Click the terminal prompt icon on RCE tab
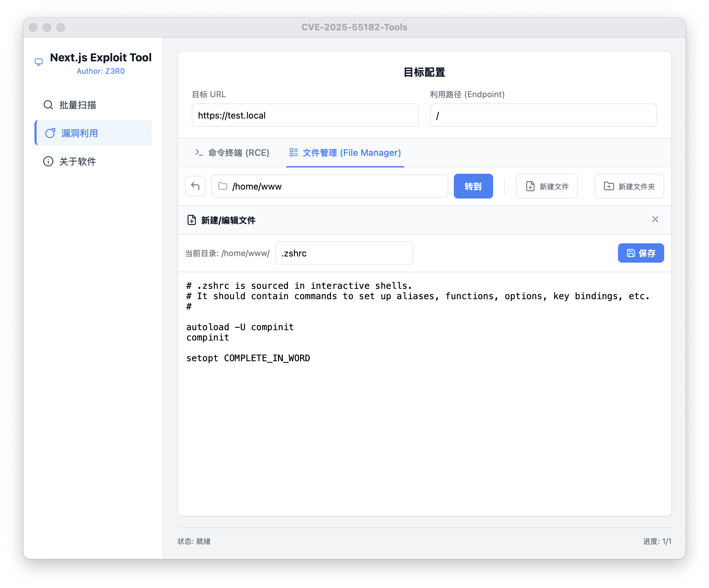This screenshot has height=588, width=709. click(x=199, y=152)
